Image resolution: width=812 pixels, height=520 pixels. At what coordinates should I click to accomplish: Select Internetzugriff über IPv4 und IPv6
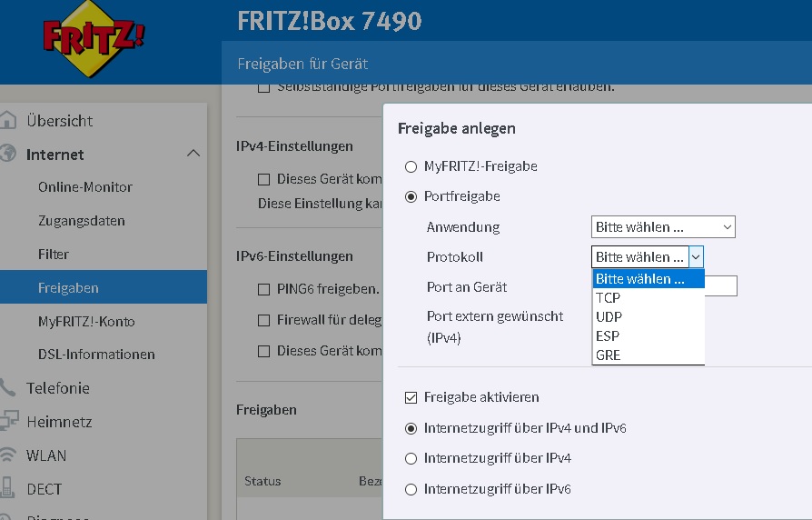pos(411,428)
